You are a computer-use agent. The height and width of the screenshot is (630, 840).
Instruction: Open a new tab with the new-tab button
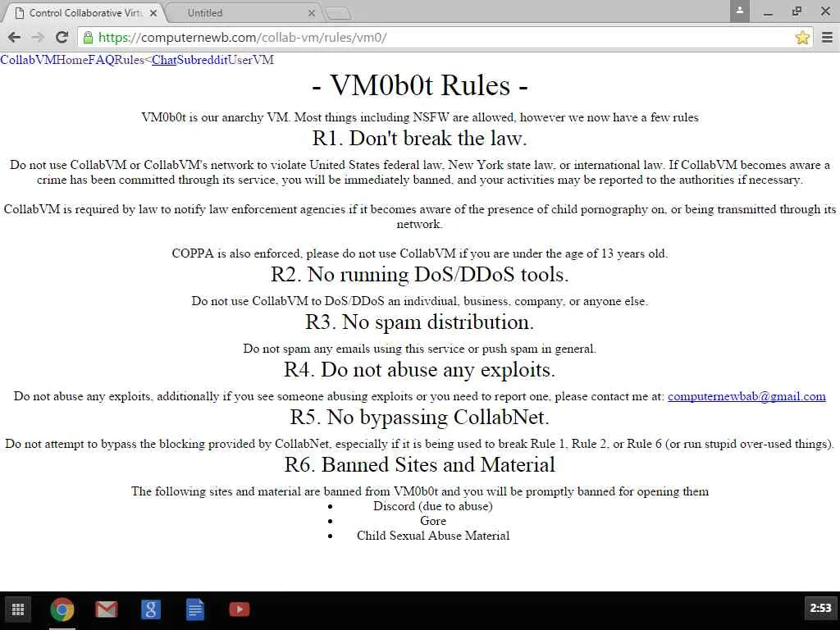pos(338,13)
